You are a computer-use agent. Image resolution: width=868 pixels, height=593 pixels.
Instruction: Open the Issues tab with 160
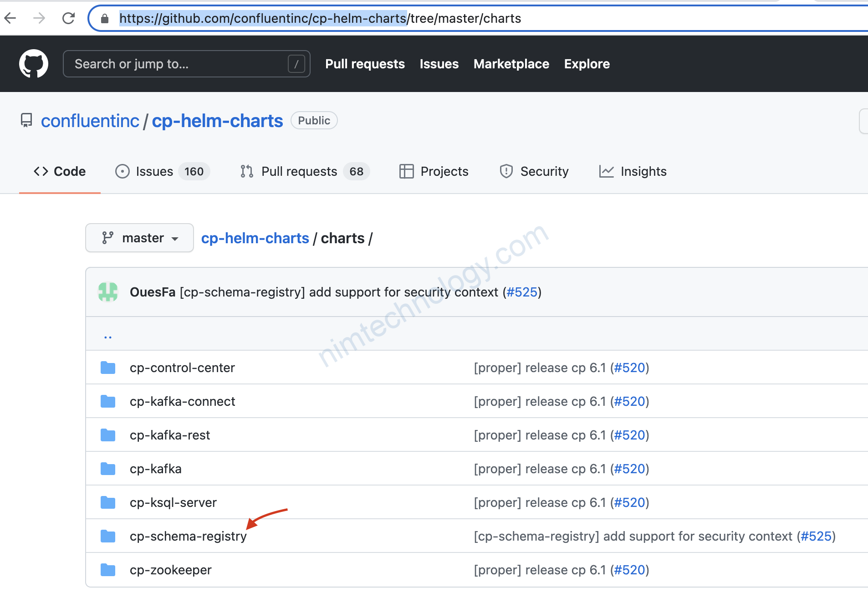click(162, 171)
